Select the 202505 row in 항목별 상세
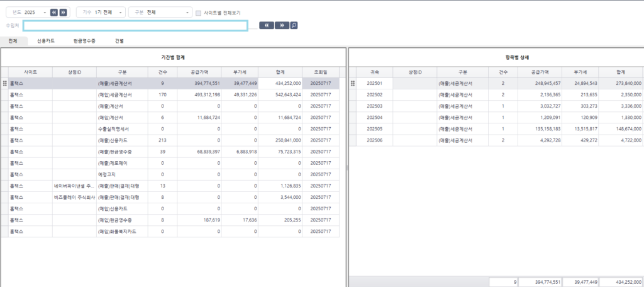The width and height of the screenshot is (644, 287). (375, 128)
